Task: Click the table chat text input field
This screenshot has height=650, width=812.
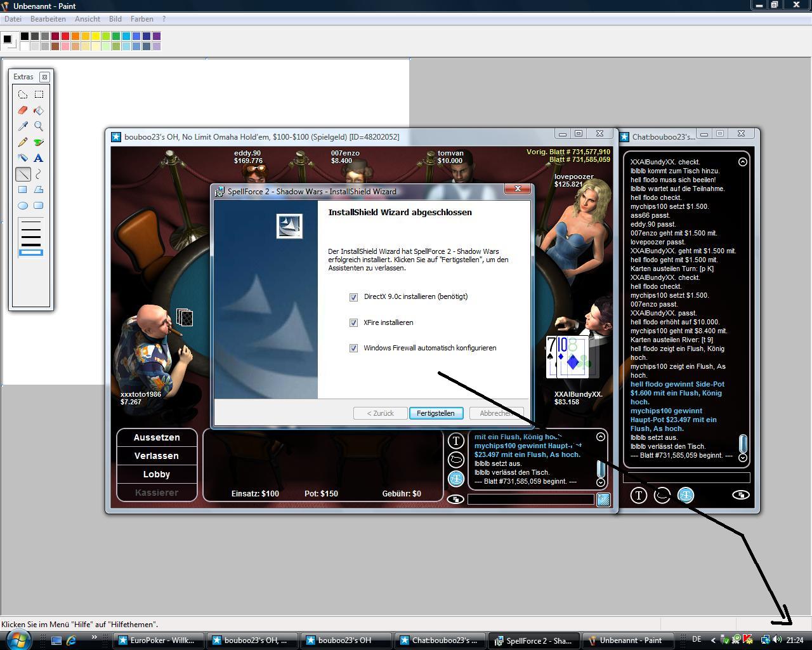Action: (530, 500)
